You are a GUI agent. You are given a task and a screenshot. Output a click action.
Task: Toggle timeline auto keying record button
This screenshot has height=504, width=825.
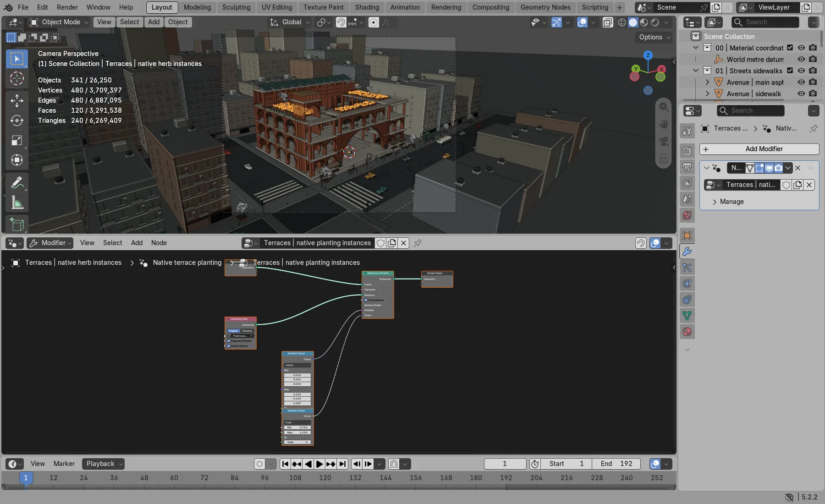[x=260, y=464]
